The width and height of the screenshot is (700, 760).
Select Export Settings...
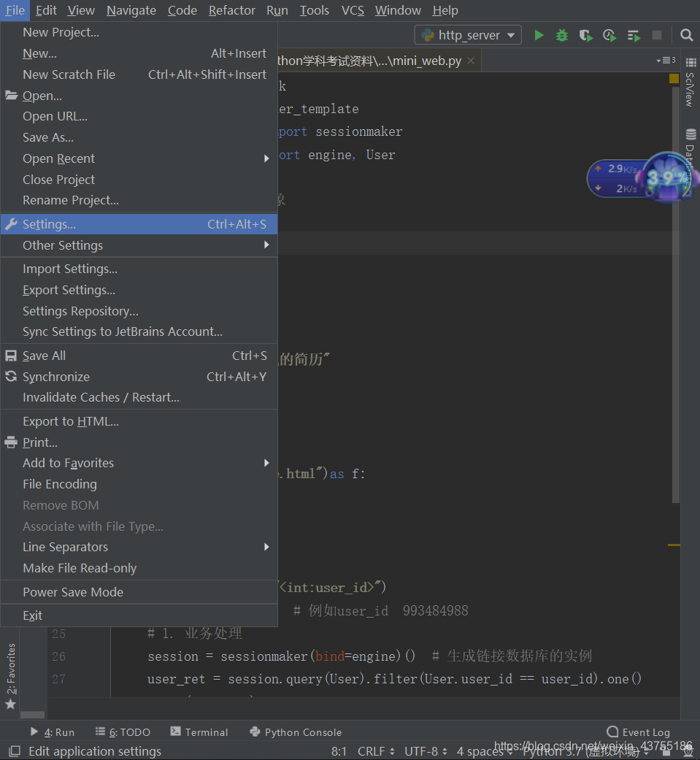coord(139,290)
